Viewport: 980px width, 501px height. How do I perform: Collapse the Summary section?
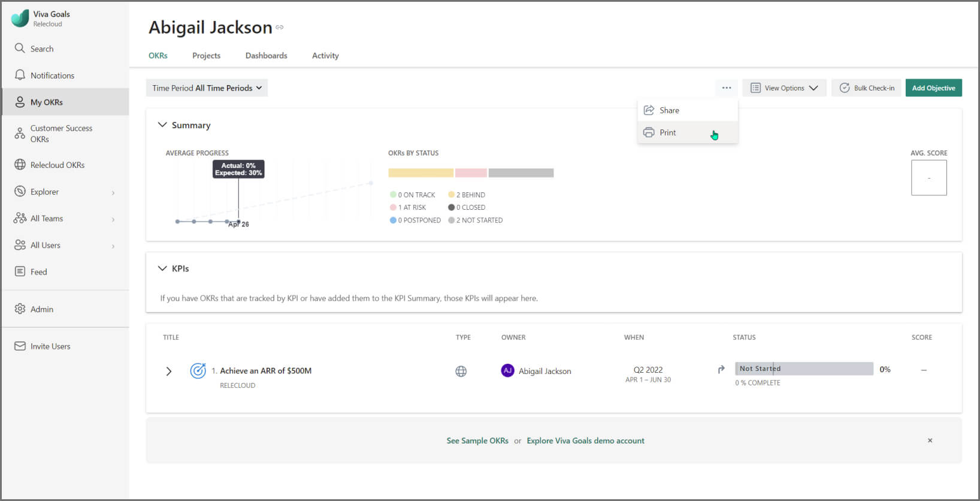click(x=162, y=125)
